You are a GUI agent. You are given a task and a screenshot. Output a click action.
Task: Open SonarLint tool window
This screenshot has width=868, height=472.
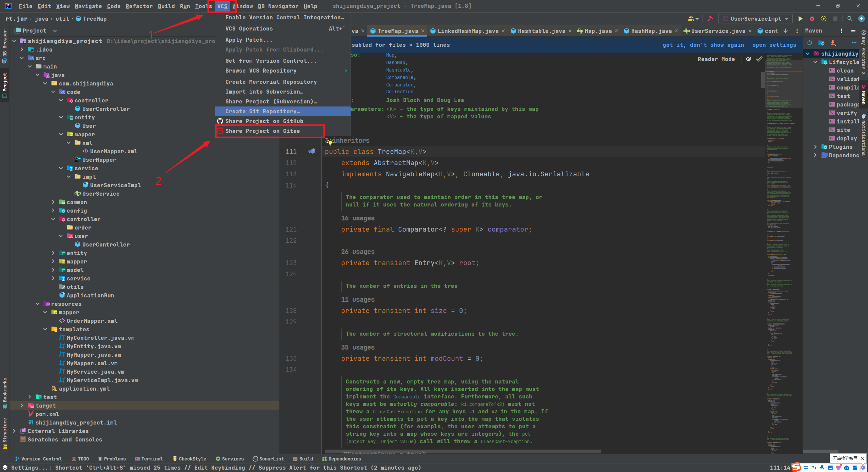pos(268,459)
